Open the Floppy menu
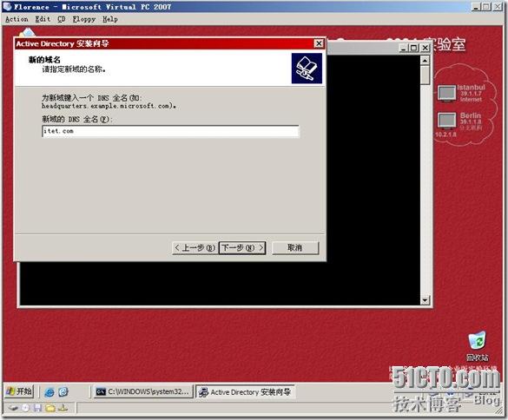The height and width of the screenshot is (420, 508). 84,19
